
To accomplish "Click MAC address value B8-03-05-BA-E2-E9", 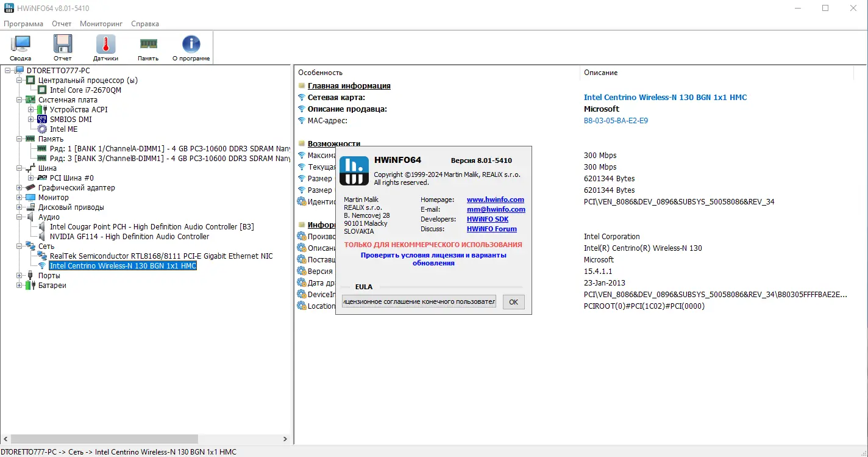I will coord(616,120).
